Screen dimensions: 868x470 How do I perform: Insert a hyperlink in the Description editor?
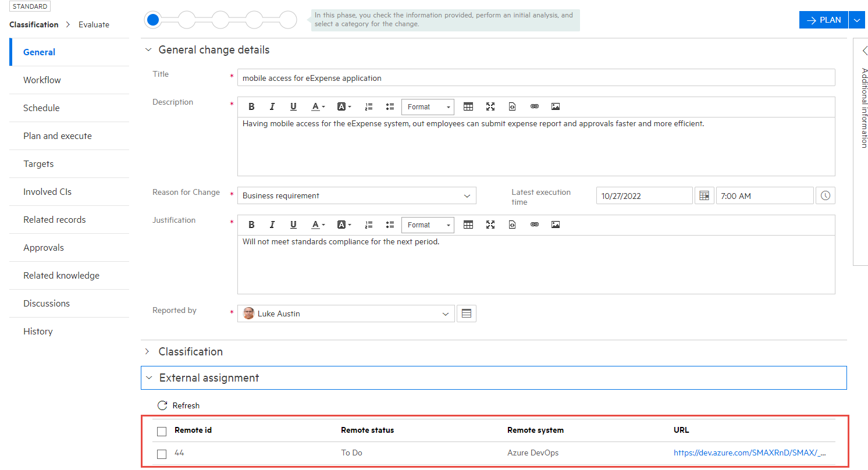point(535,106)
